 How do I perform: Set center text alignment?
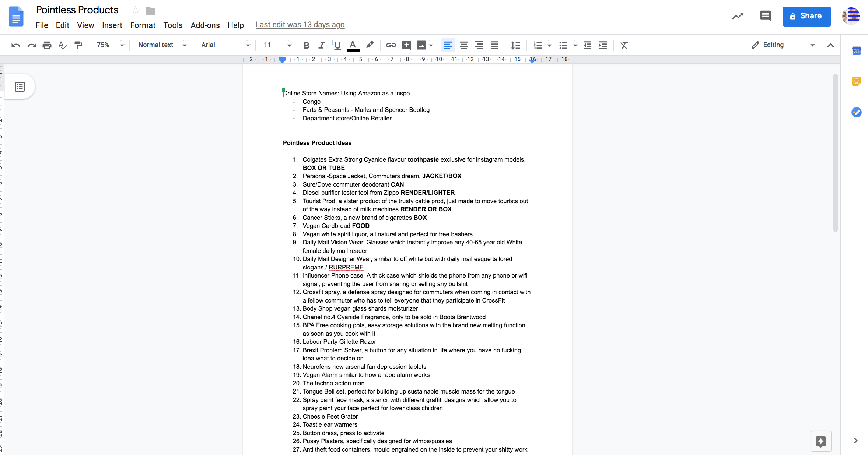point(464,45)
